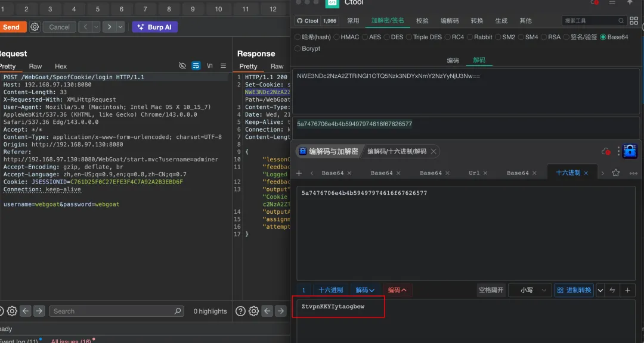This screenshot has height=343, width=644.
Task: Open Ctool grid layout icon
Action: [x=634, y=20]
